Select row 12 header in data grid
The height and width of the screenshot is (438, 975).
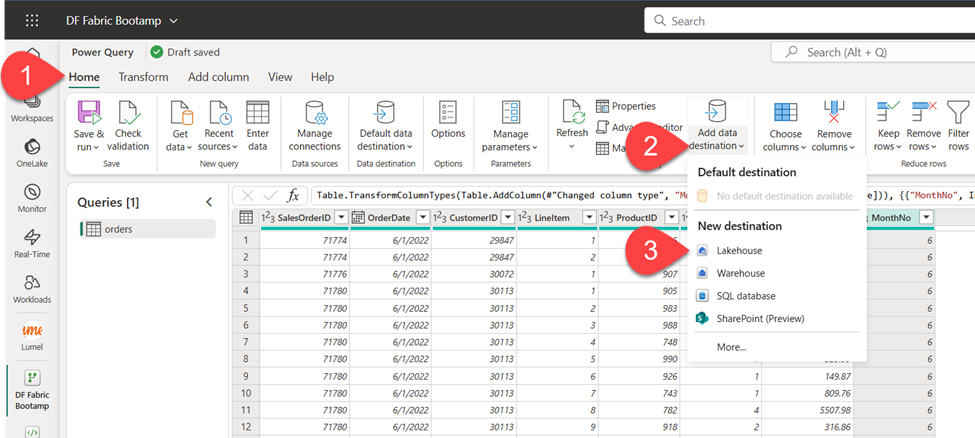point(246,428)
